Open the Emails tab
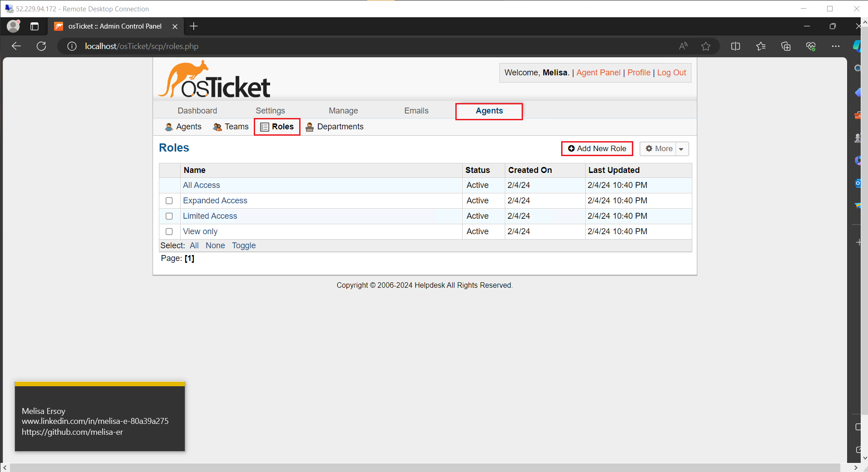 click(x=416, y=111)
